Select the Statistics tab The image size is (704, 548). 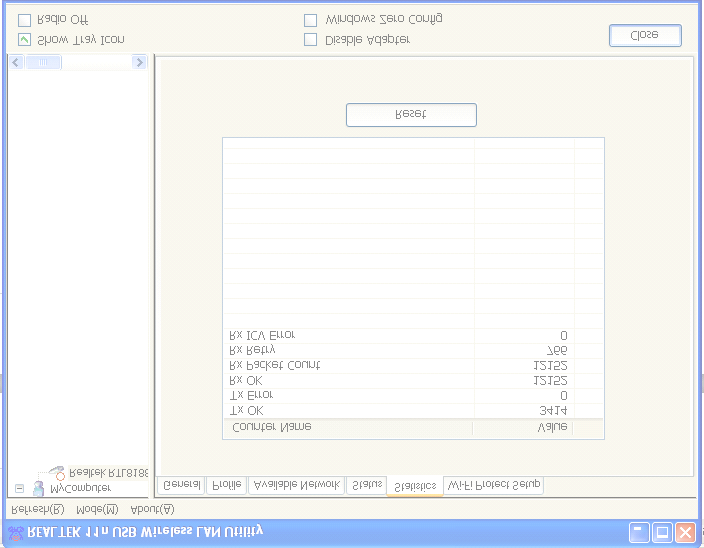(x=415, y=486)
